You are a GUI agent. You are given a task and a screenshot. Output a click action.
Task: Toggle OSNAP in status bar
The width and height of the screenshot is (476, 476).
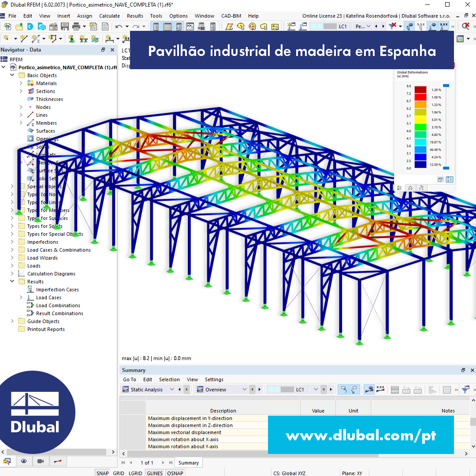tap(175, 473)
